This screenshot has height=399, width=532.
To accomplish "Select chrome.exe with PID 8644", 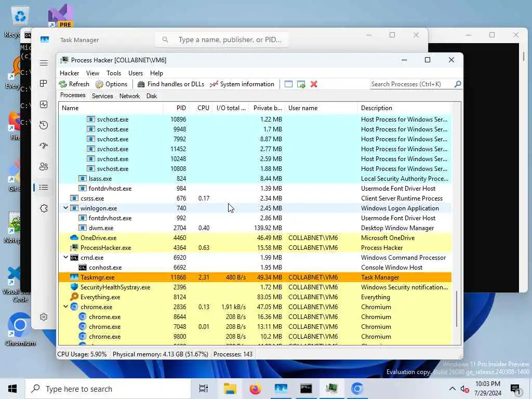I will pos(255,316).
